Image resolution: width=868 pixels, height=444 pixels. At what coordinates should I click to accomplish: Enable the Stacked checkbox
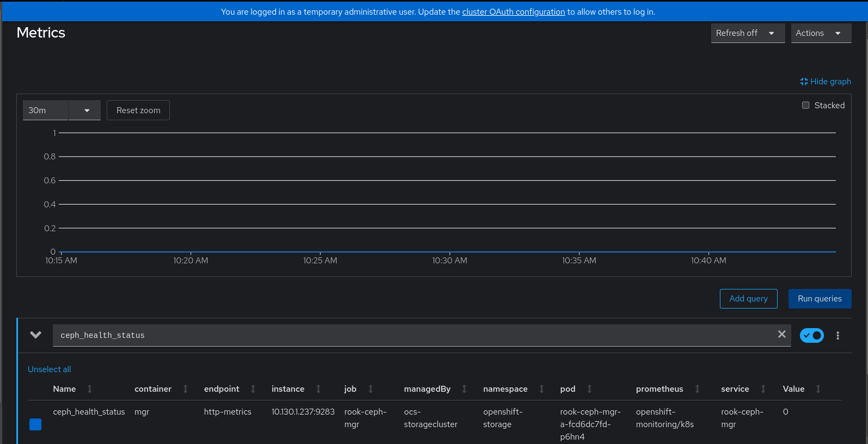coord(805,106)
